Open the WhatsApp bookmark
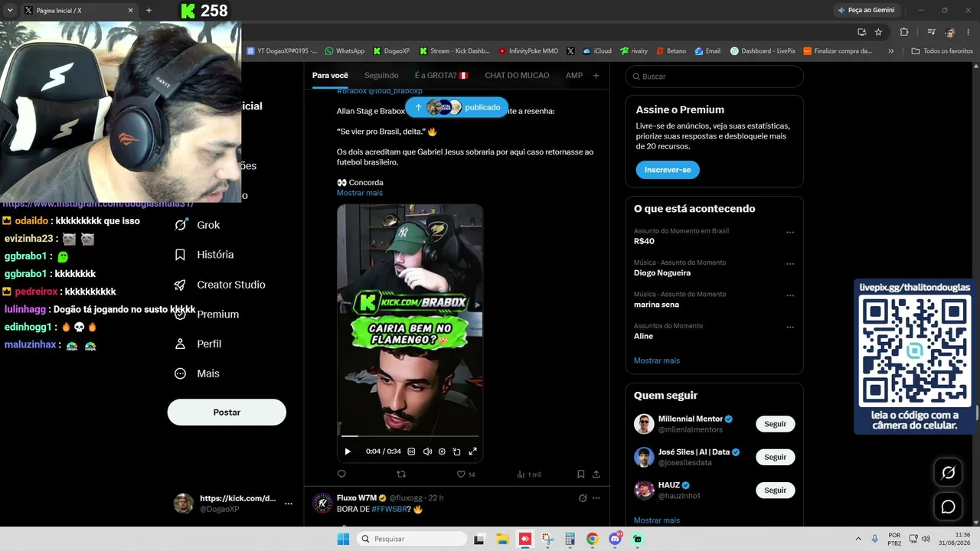This screenshot has height=551, width=980. pyautogui.click(x=345, y=51)
